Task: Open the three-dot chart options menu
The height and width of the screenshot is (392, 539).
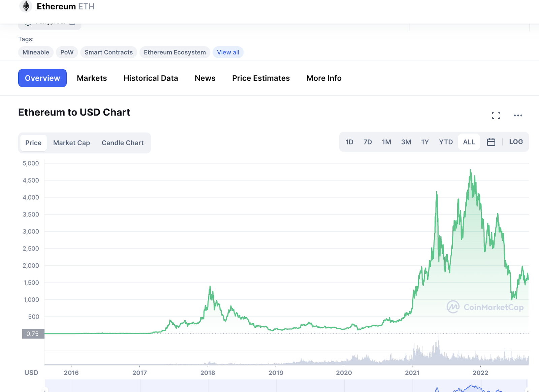Action: pos(518,116)
